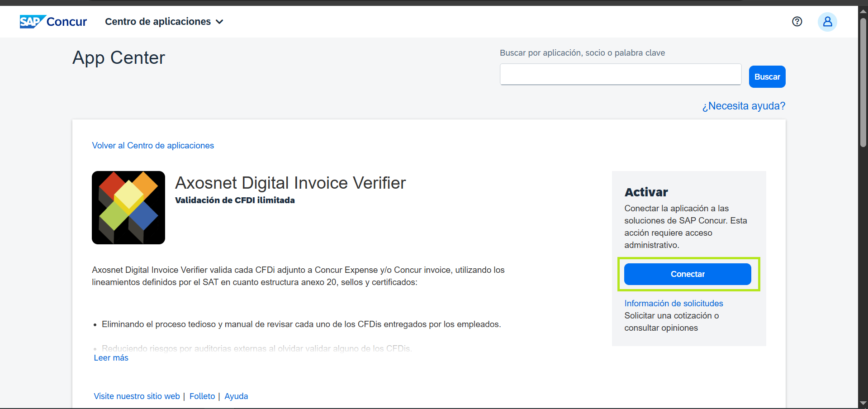Click the Ayuda link beside Folleto
The width and height of the screenshot is (868, 409).
pos(236,396)
